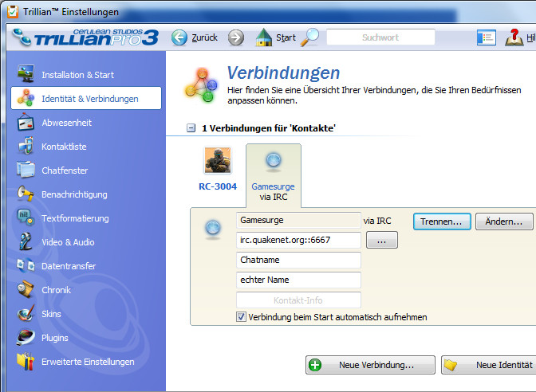Screen dimensions: 536x392
Task: Click the Trennen... button
Action: pos(442,221)
